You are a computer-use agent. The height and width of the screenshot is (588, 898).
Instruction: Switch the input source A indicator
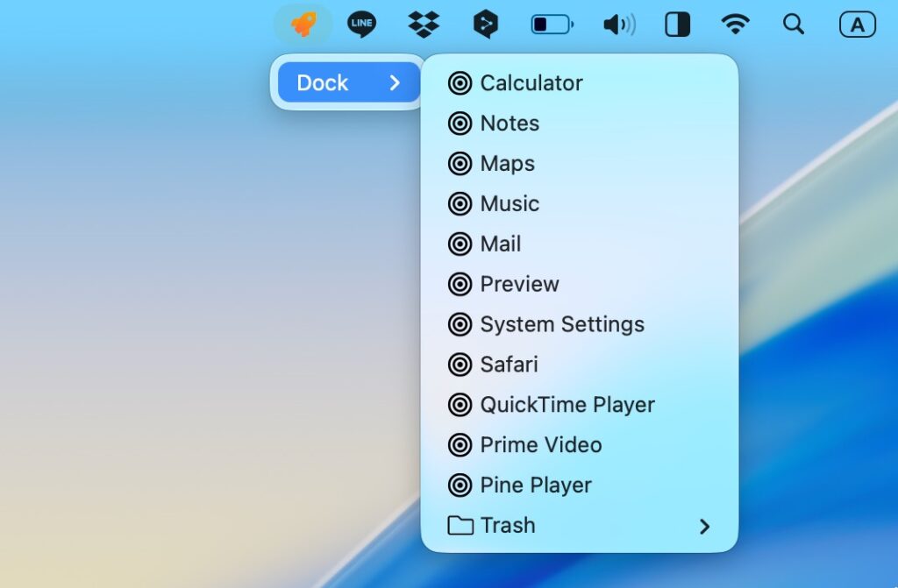[x=857, y=25]
